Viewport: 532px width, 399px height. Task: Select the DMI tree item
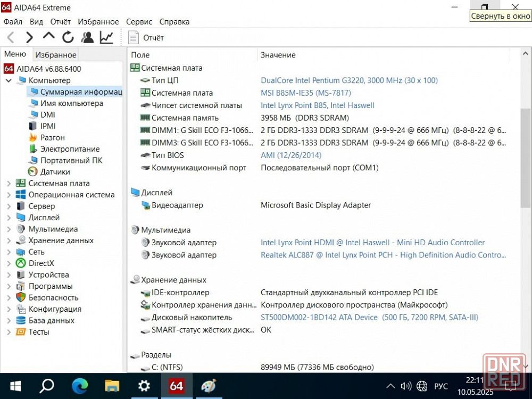click(x=47, y=115)
